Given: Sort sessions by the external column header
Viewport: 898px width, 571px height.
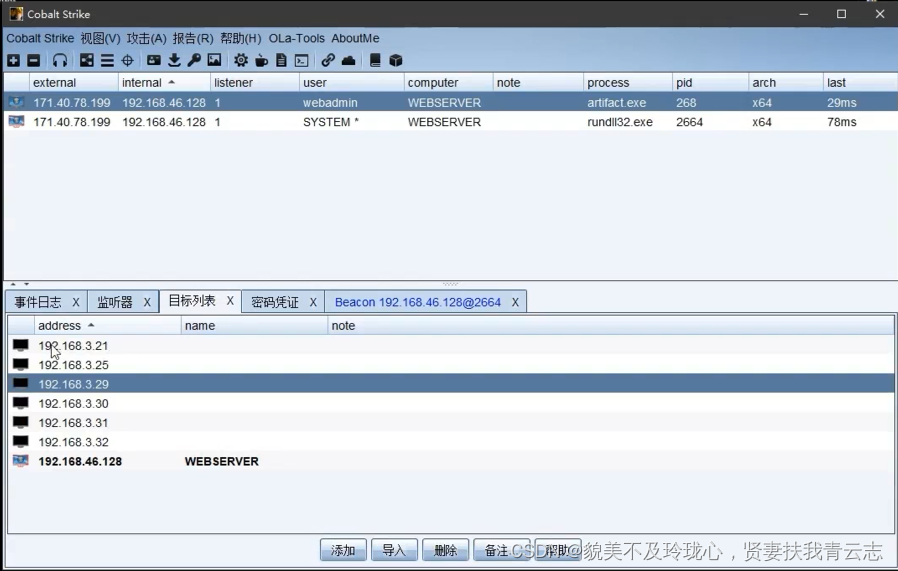Looking at the screenshot, I should pos(74,82).
